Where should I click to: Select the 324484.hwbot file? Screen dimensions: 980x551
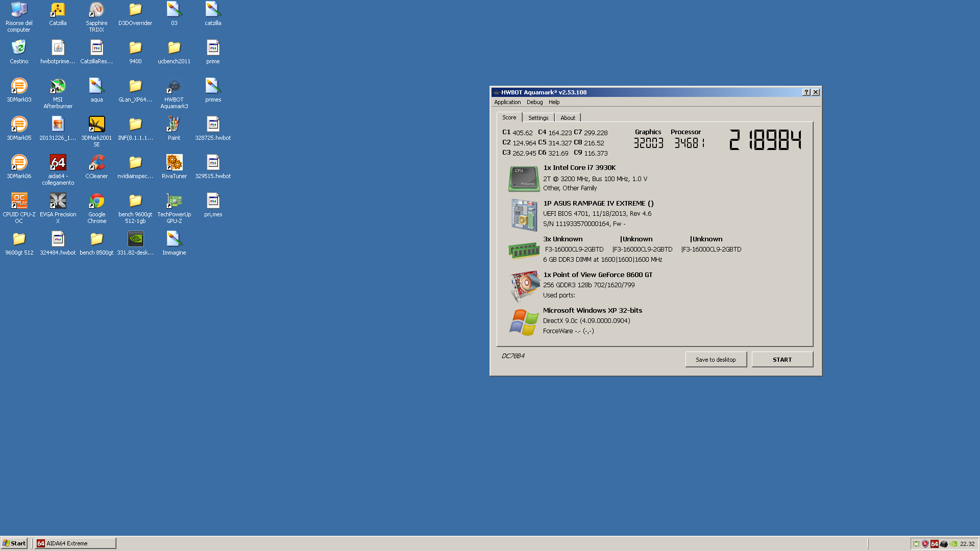[58, 243]
